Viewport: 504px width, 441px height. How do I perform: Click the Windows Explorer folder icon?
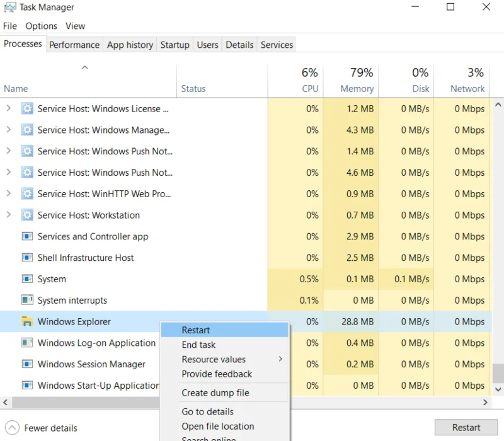(x=27, y=321)
